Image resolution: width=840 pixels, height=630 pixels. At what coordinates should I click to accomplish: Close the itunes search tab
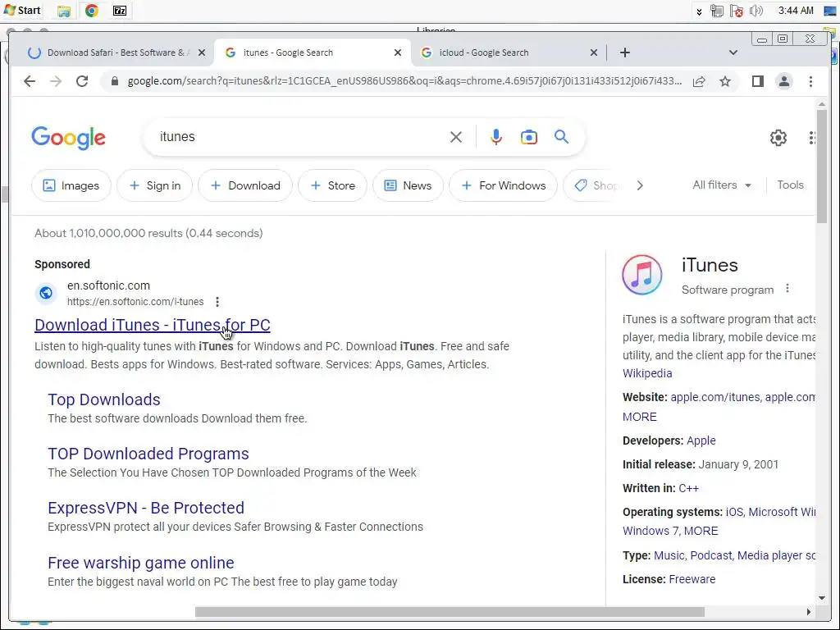398,52
